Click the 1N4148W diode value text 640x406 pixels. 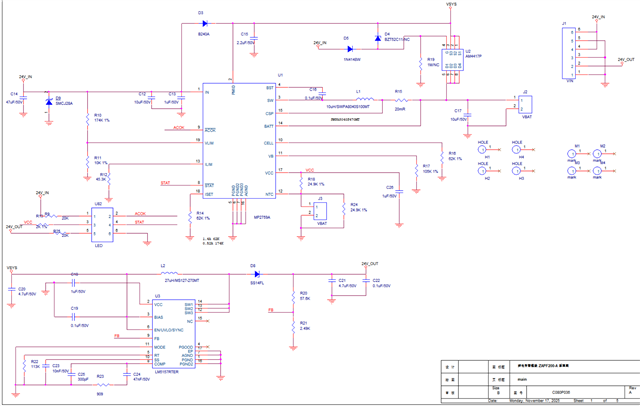point(352,60)
